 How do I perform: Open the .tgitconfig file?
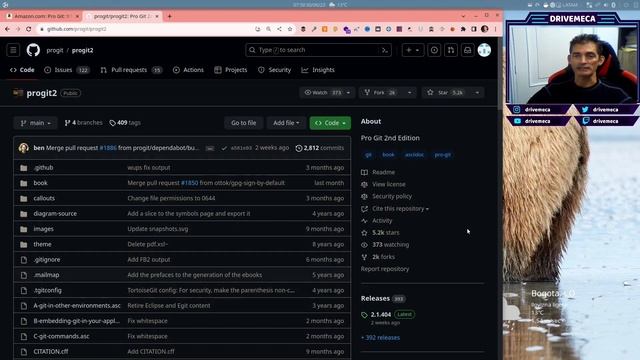point(48,290)
